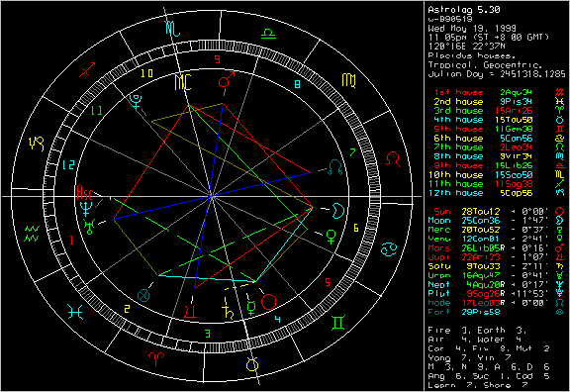Click the Sun position '28Tau12'
The width and height of the screenshot is (570, 392).
pos(481,212)
